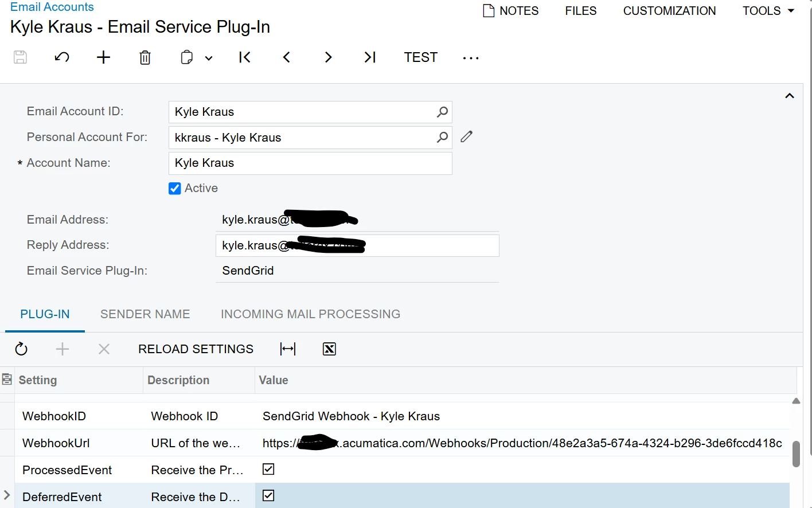Click the Account Name input field
The height and width of the screenshot is (508, 812).
coord(310,163)
